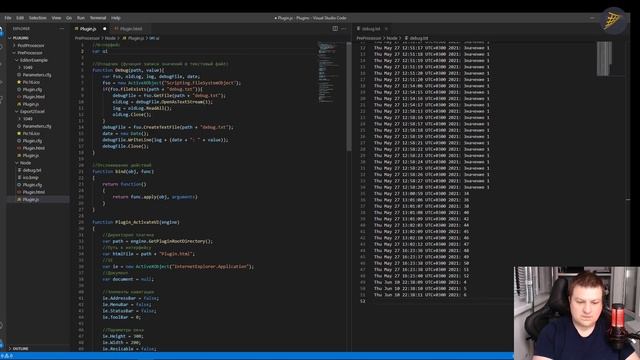Screen dimensions: 640x360
Task: Click Node breadcrumb above Plugin.js editor
Action: (x=110, y=38)
